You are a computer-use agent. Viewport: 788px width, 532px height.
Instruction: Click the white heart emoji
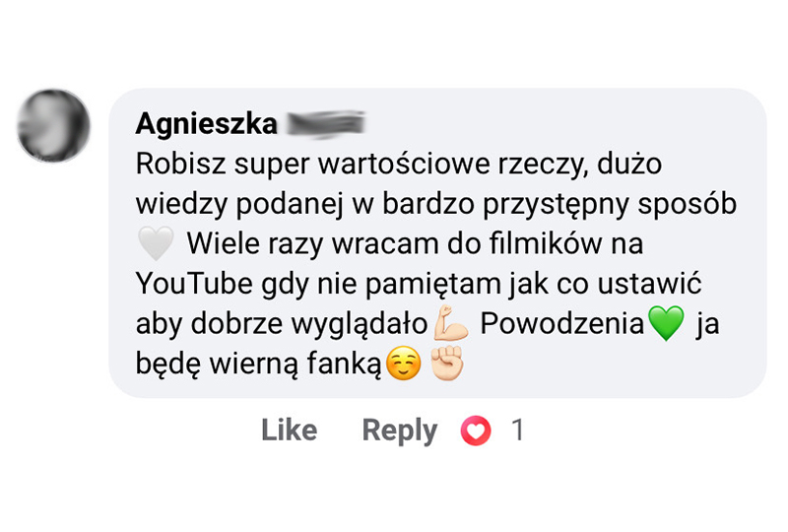(156, 243)
